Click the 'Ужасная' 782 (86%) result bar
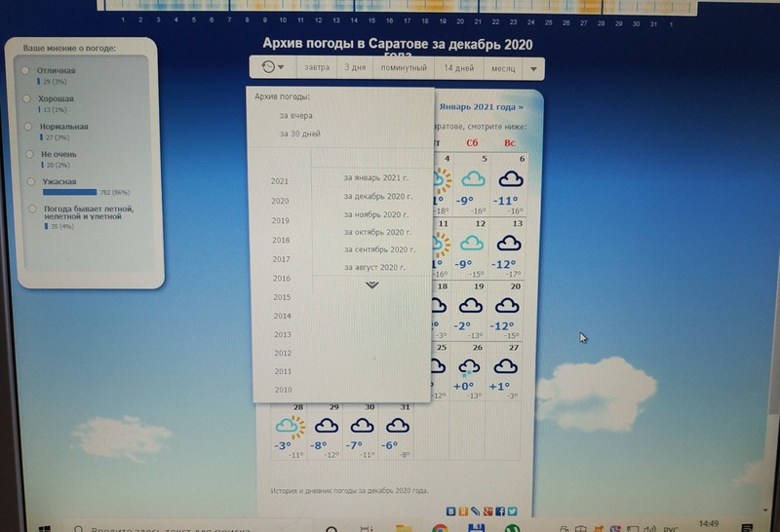This screenshot has width=780, height=532. click(x=69, y=192)
